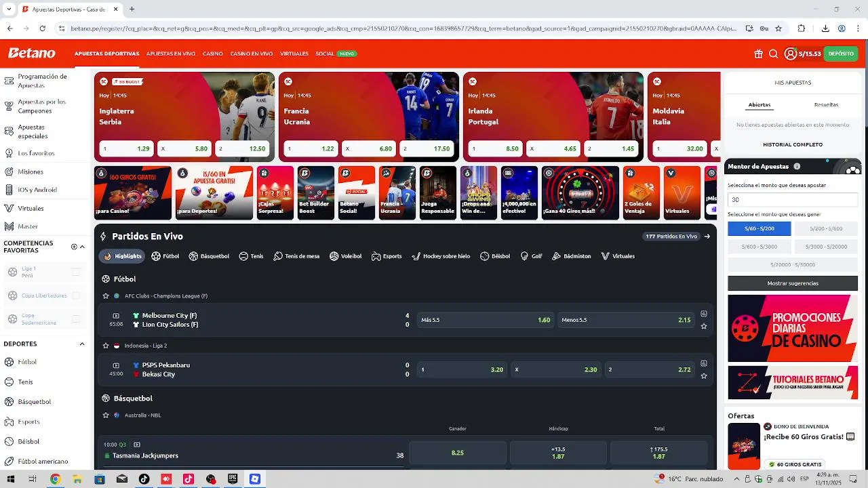The image size is (868, 488).
Task: Select the S/200 - S/600 winnings range
Action: click(826, 229)
